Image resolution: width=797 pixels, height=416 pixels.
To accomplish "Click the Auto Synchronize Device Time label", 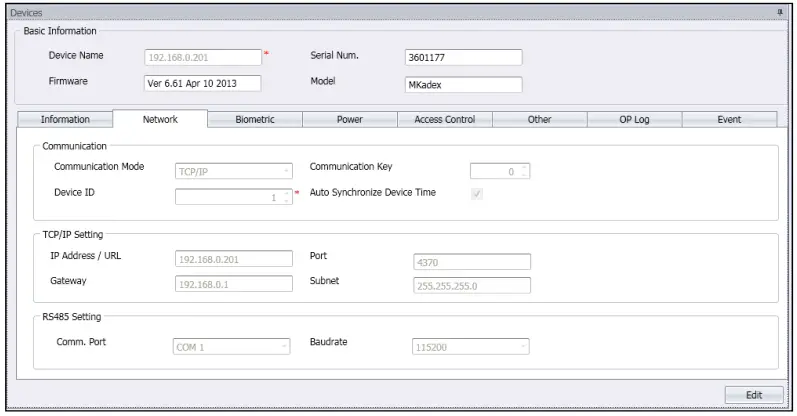I will [x=373, y=192].
